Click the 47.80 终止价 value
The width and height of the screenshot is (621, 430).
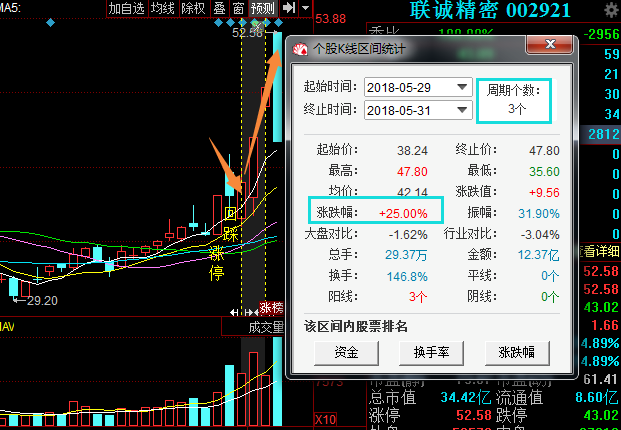tap(545, 150)
